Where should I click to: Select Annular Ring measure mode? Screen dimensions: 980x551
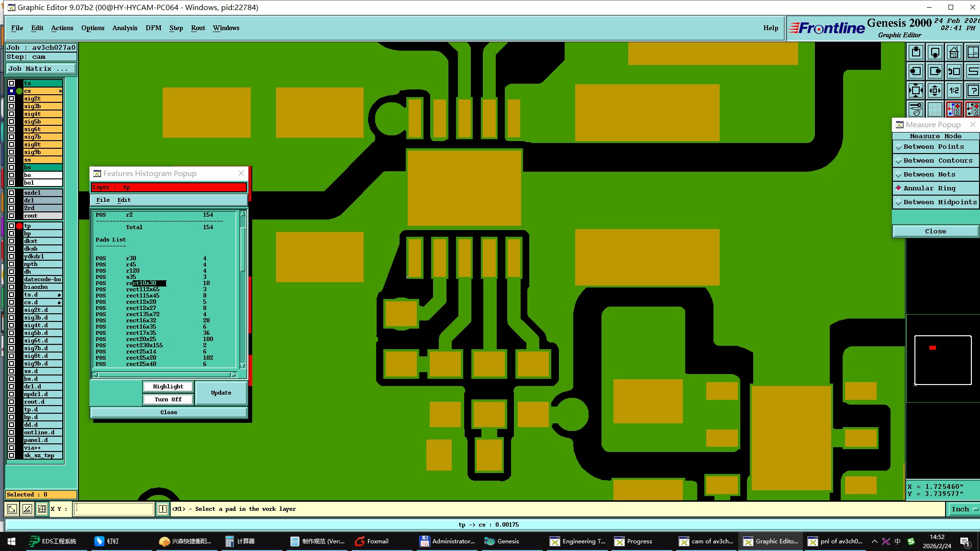coord(929,188)
